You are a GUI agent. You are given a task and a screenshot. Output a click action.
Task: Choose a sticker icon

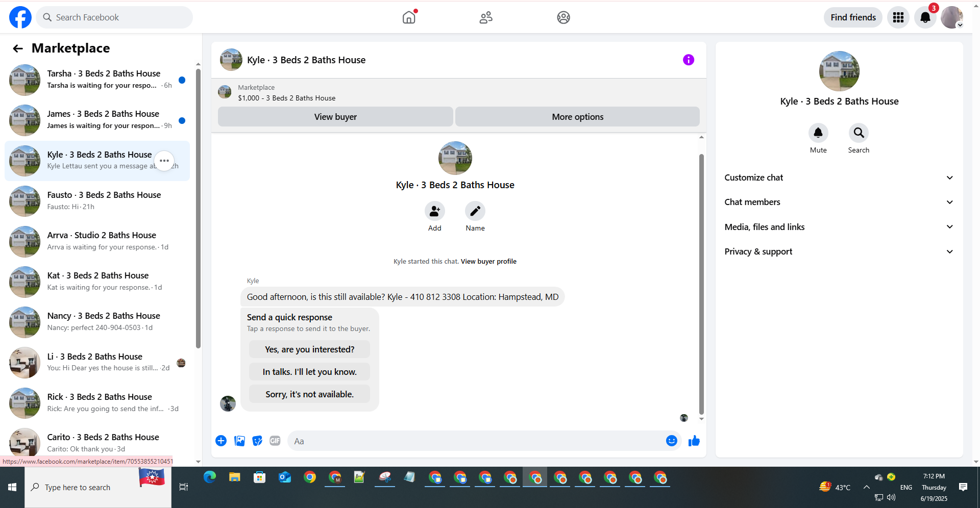tap(257, 441)
